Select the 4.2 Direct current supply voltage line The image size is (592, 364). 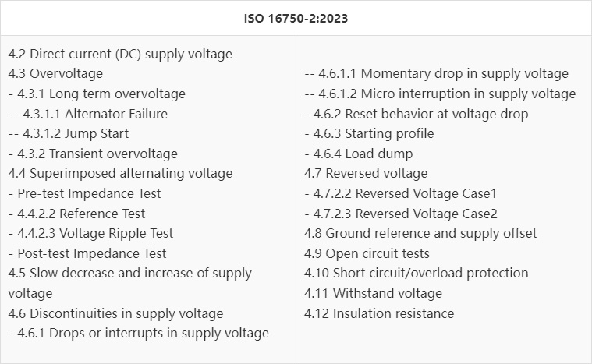pos(120,54)
